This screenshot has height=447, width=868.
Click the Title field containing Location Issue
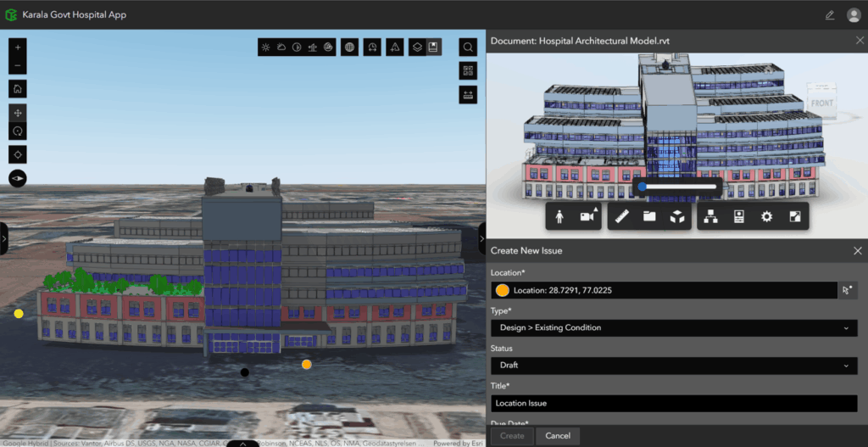pos(674,403)
